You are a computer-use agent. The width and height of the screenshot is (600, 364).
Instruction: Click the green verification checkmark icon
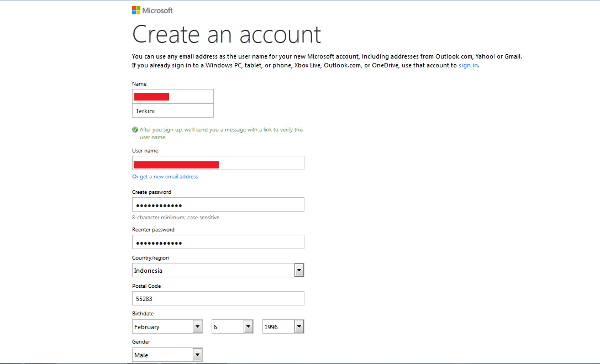pyautogui.click(x=135, y=129)
